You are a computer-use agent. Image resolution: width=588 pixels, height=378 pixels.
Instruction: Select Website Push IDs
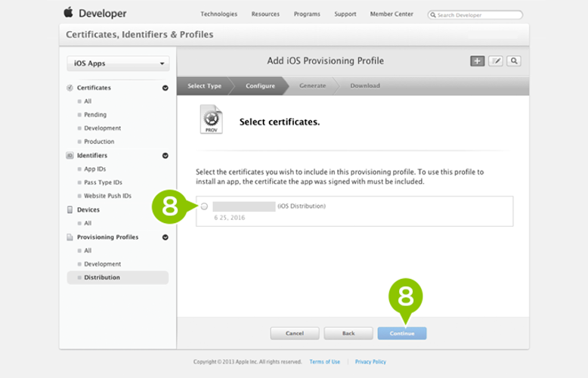point(107,196)
